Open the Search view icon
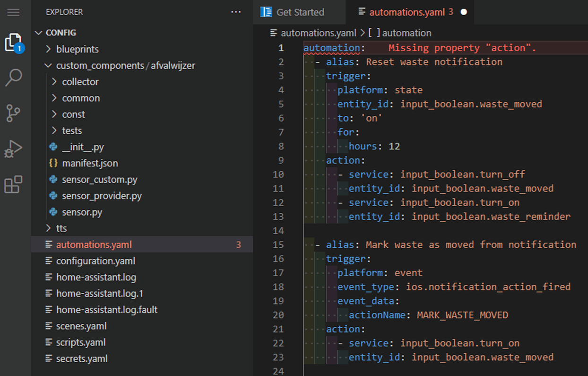 pyautogui.click(x=13, y=78)
